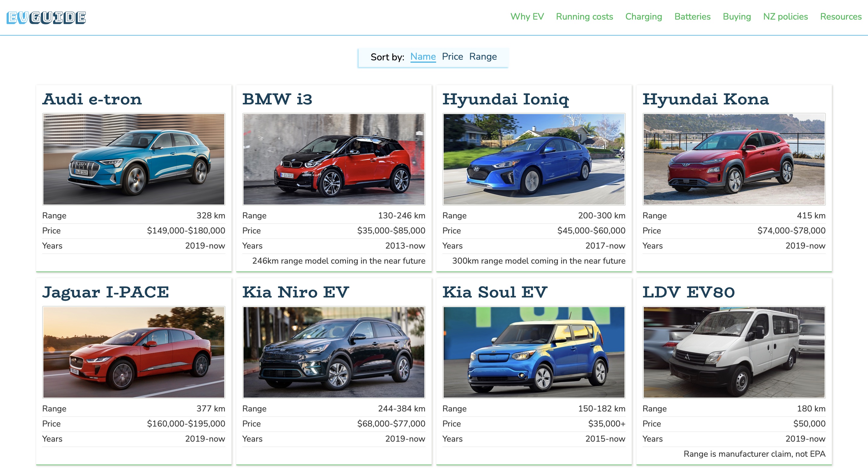Open the Running costs menu item
Screen dimensions: 868x470
point(584,17)
